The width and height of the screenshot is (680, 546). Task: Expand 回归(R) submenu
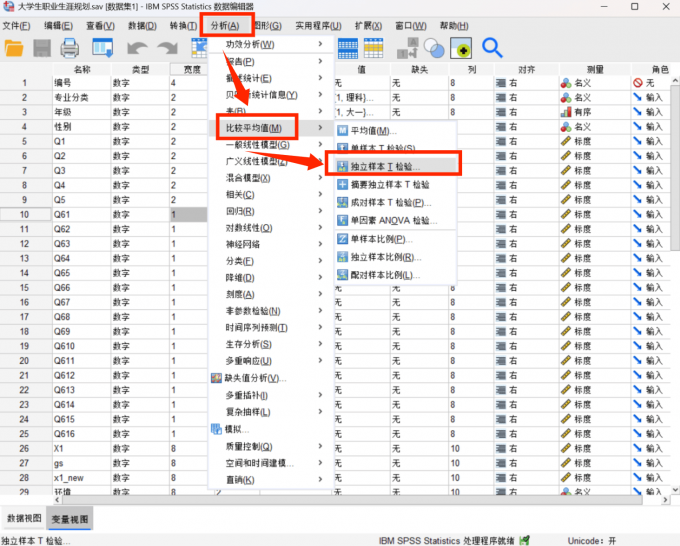point(271,211)
